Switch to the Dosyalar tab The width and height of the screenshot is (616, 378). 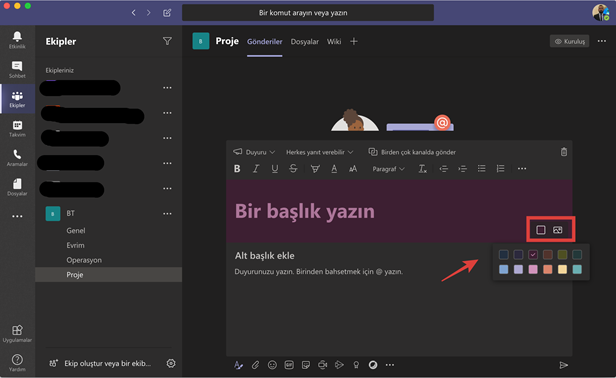304,42
